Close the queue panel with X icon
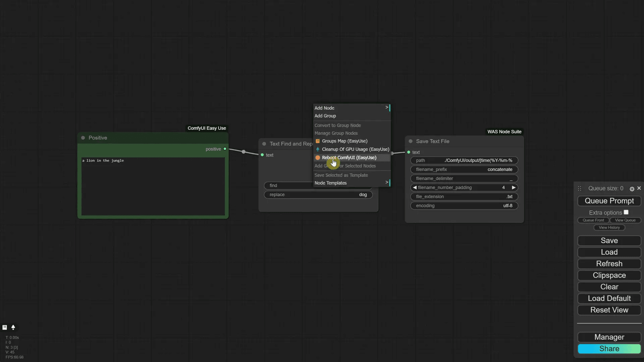Image resolution: width=644 pixels, height=362 pixels. 639,188
